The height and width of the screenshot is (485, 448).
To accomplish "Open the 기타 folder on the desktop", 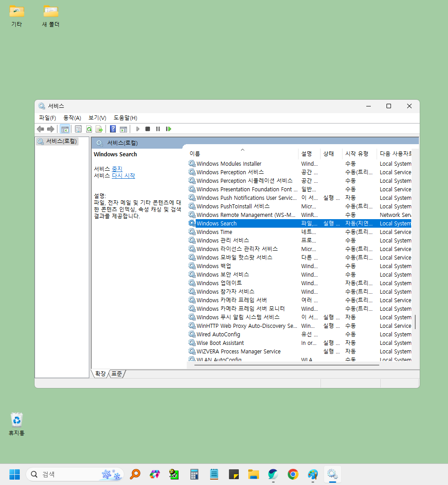I will tap(17, 16).
